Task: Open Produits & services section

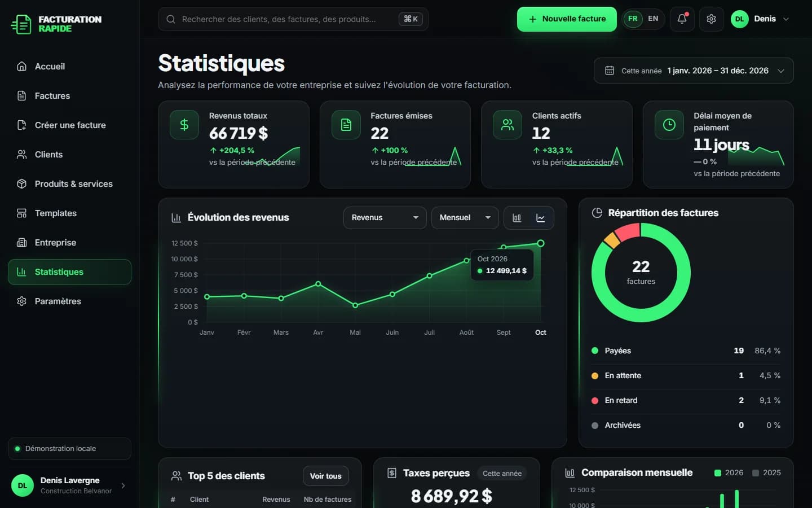Action: pos(69,184)
